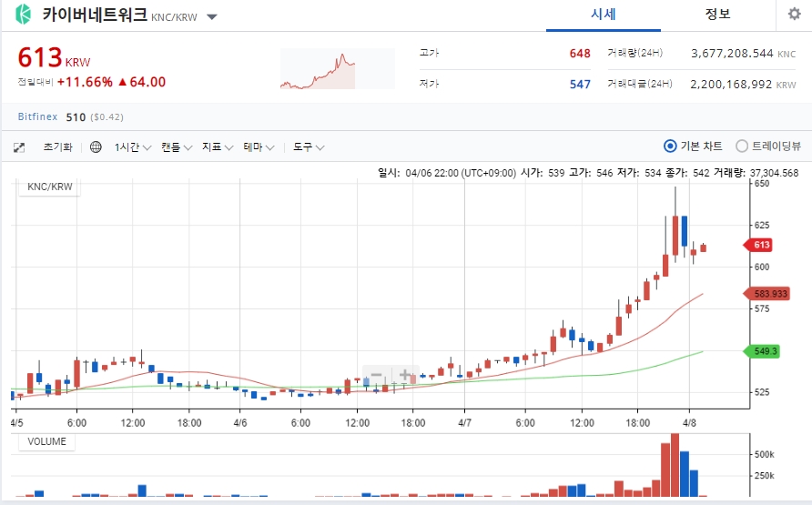812x505 pixels.
Task: Expand the 캔들 chart type dropdown
Action: coord(177,147)
